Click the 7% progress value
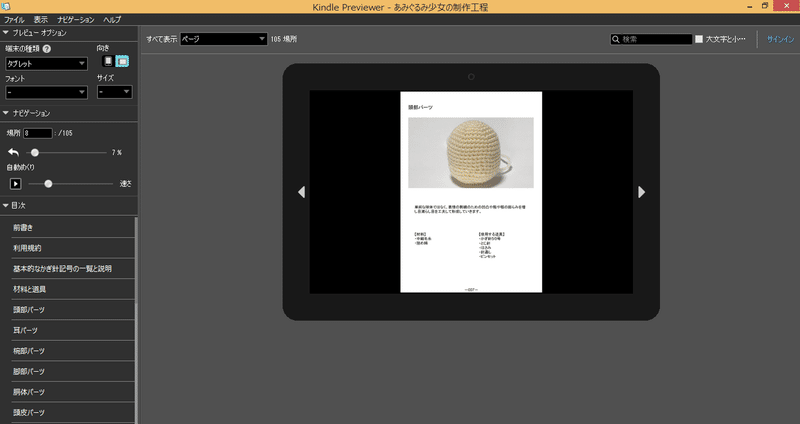Viewport: 800px width, 424px height. 117,153
